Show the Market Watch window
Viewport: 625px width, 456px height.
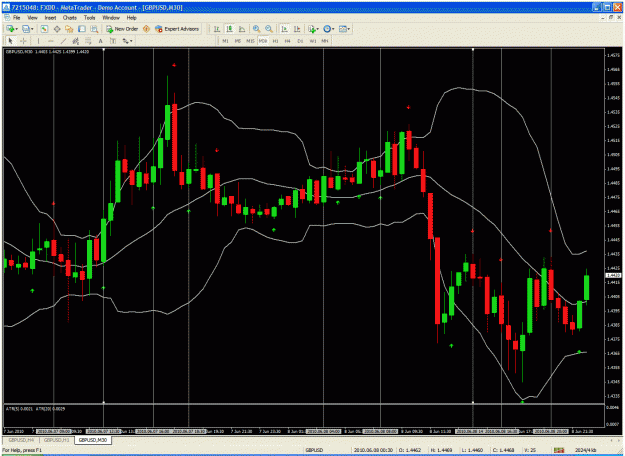[x=44, y=29]
